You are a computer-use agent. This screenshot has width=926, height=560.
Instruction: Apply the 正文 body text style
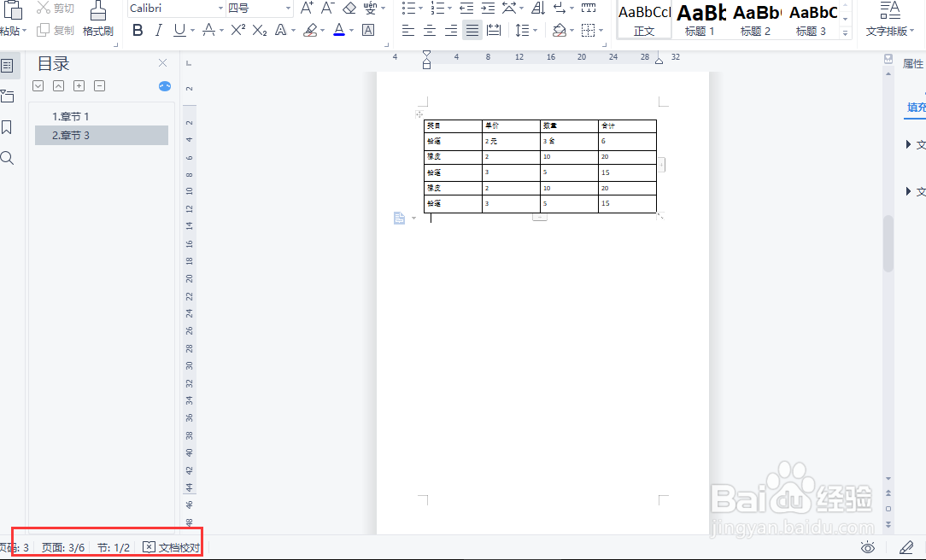[x=644, y=20]
